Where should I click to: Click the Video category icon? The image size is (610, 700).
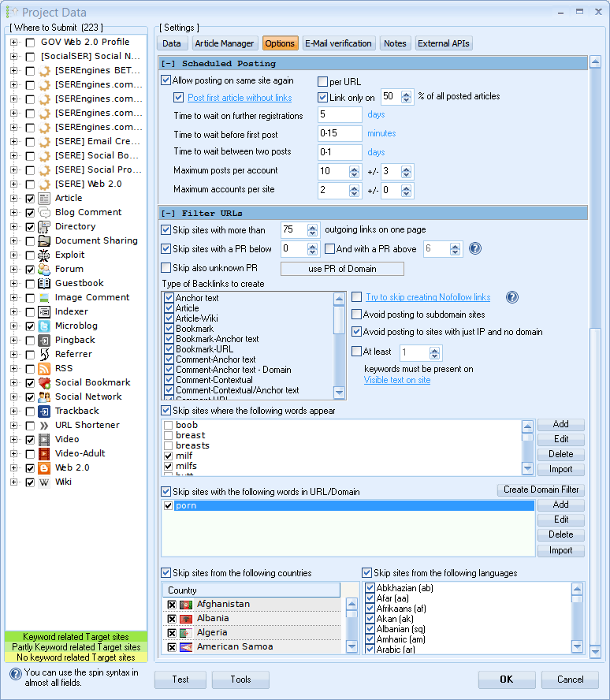45,439
